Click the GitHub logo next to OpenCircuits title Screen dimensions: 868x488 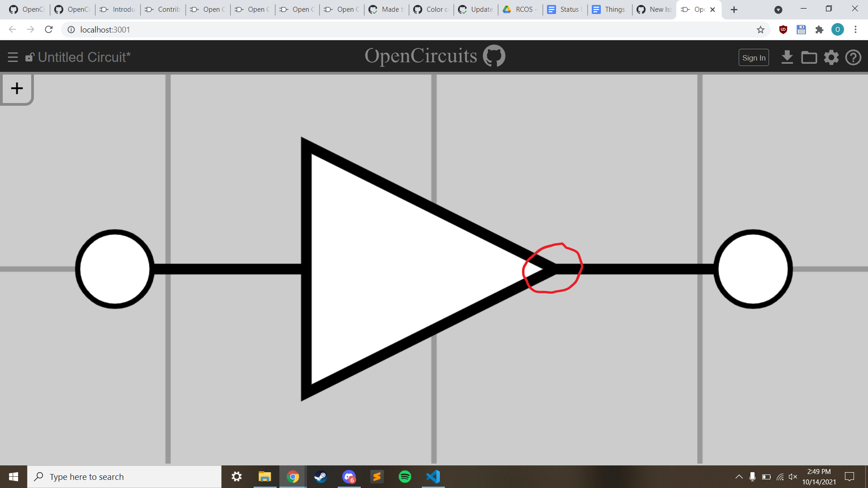[x=495, y=56]
